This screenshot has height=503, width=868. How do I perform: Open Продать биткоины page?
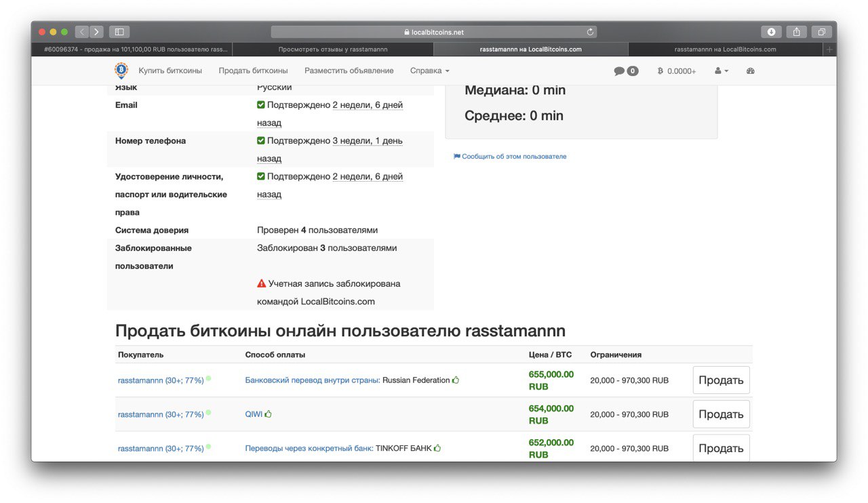click(253, 71)
